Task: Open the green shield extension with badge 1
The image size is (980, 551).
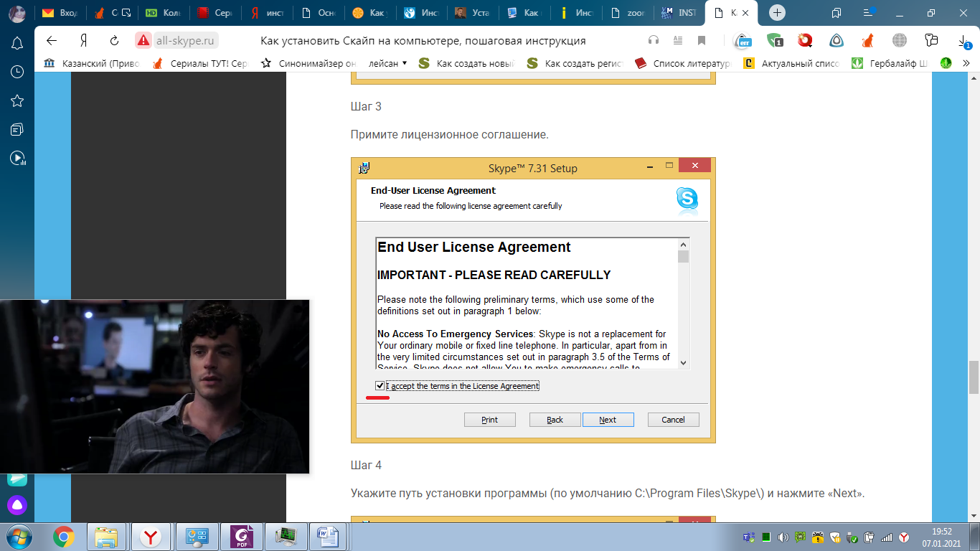Action: [774, 41]
